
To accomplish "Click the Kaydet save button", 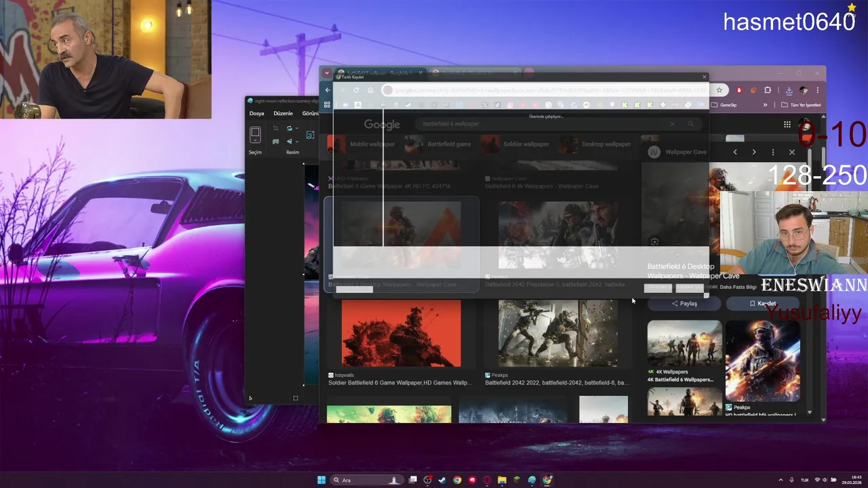I will click(x=763, y=304).
